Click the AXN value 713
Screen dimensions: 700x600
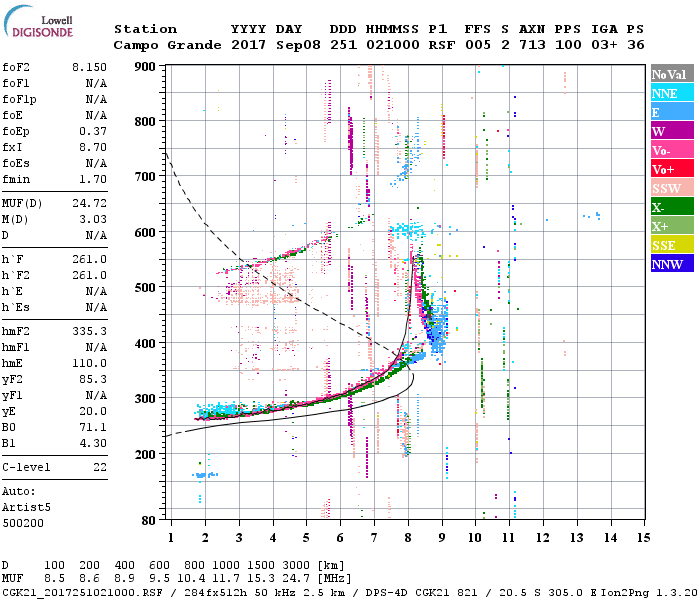pos(532,45)
